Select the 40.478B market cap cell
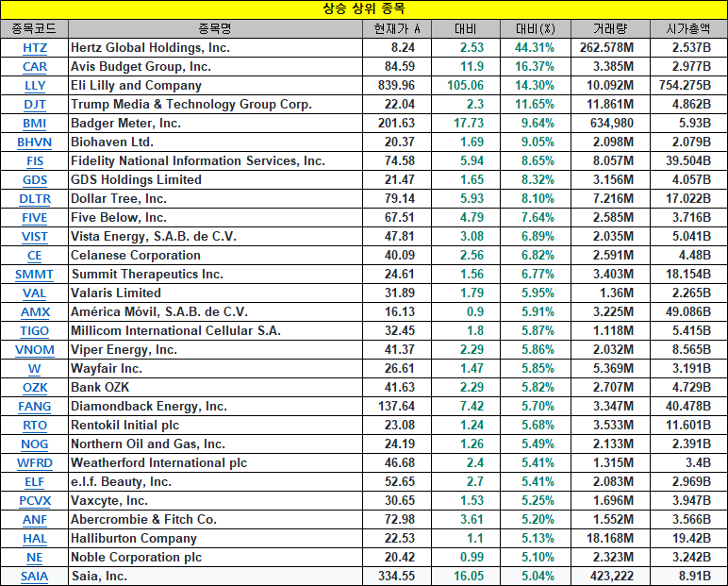This screenshot has height=586, width=728. (x=688, y=407)
